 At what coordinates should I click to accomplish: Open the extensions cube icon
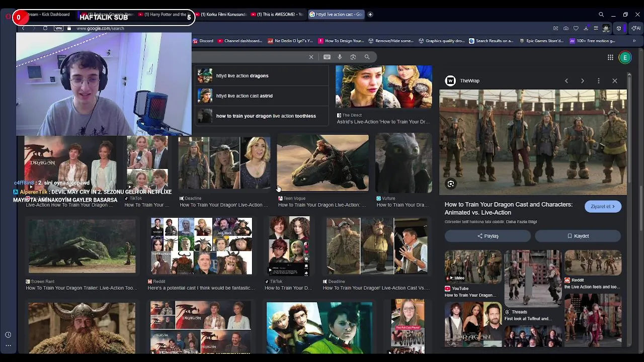click(619, 29)
